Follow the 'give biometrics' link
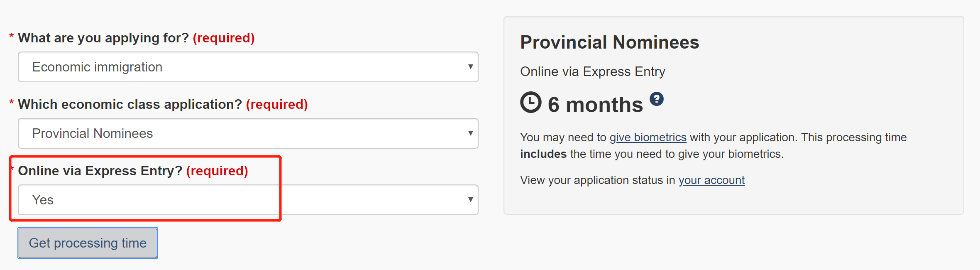The height and width of the screenshot is (270, 980). click(x=648, y=137)
